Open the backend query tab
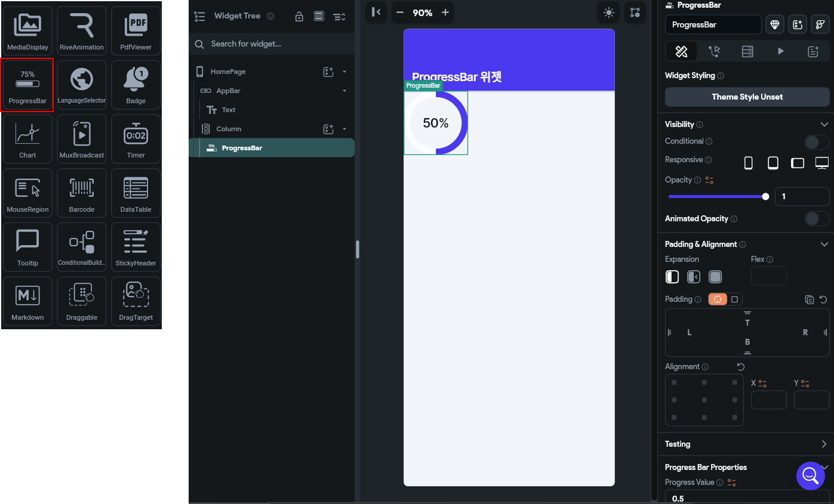The height and width of the screenshot is (504, 834). [747, 51]
